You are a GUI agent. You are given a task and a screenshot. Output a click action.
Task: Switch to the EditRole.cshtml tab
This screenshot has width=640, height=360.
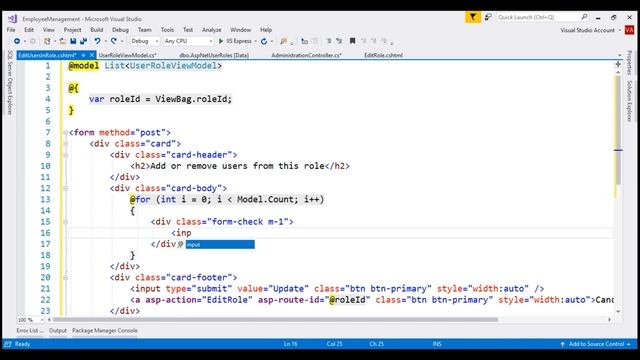(x=383, y=55)
